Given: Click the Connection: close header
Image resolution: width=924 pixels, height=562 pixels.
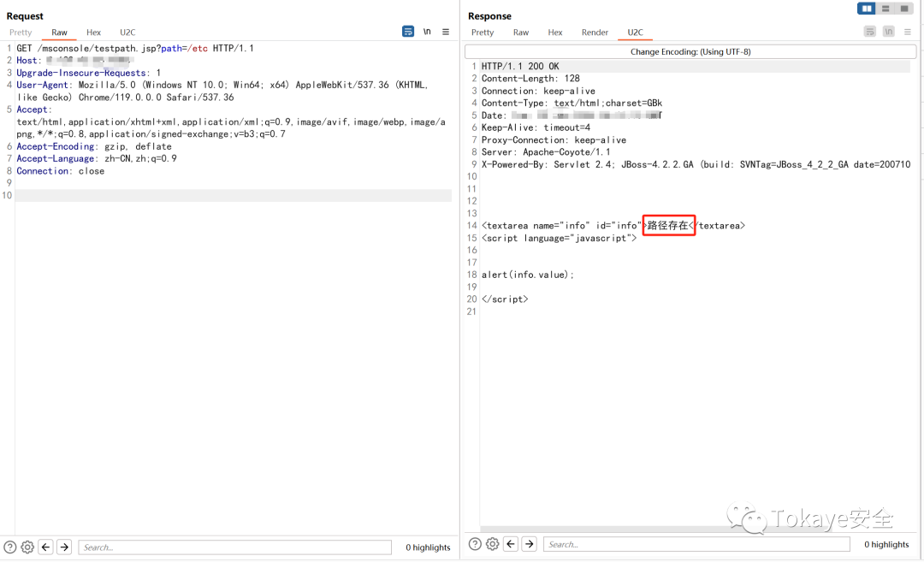Looking at the screenshot, I should (60, 171).
